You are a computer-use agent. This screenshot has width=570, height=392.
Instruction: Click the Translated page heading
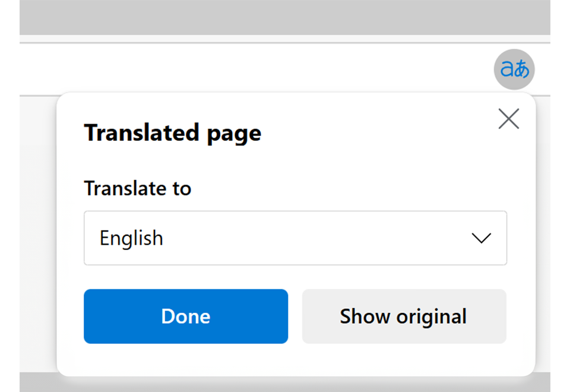point(172,132)
